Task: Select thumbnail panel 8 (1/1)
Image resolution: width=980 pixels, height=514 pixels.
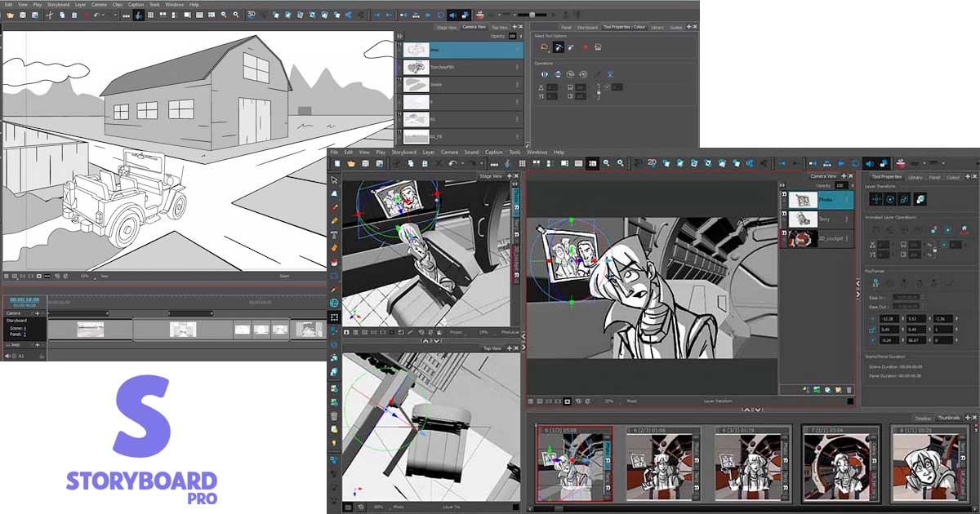Action: coord(929,463)
